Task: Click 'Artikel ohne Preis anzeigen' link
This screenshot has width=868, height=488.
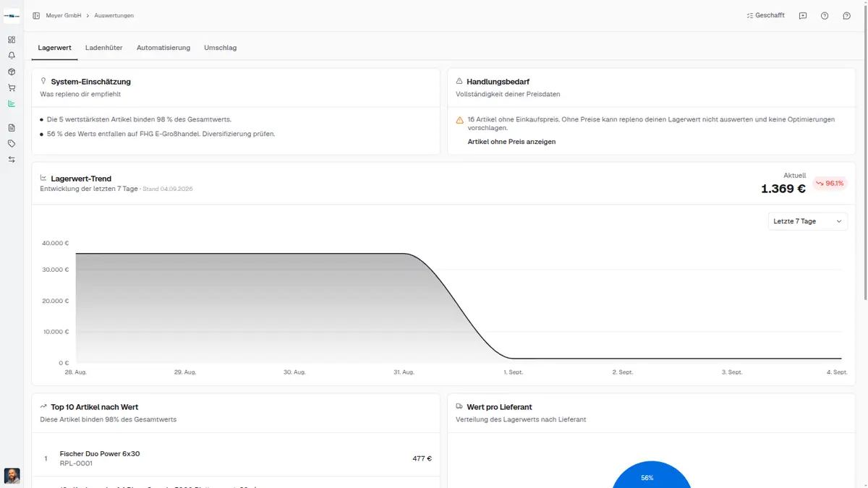Action: [x=512, y=142]
